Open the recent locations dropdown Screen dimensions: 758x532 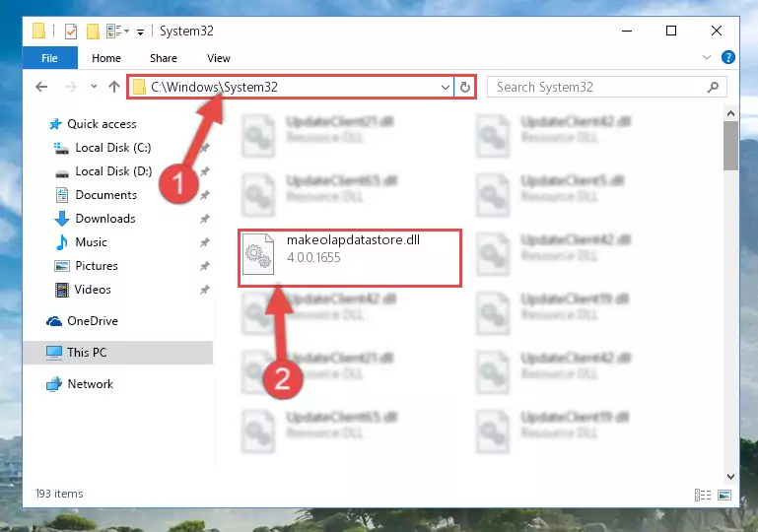(94, 87)
